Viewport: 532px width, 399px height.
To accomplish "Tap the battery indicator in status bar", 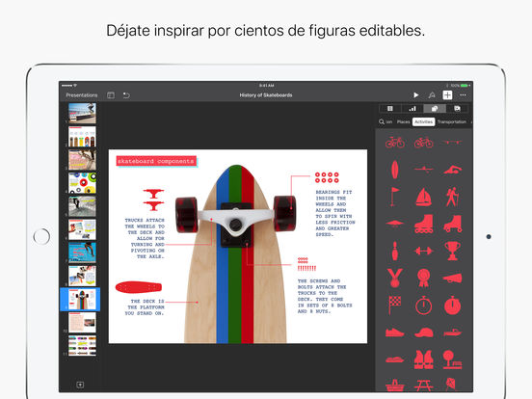I will [x=465, y=86].
